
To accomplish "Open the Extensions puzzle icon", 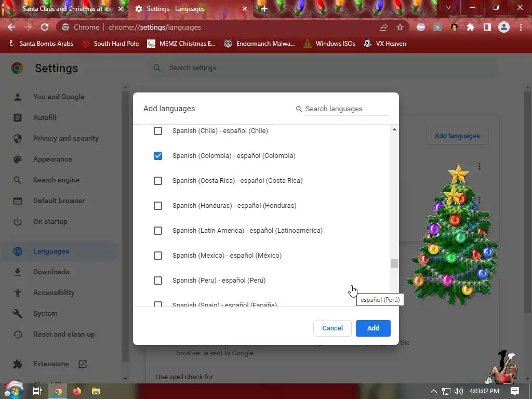I will pyautogui.click(x=471, y=28).
